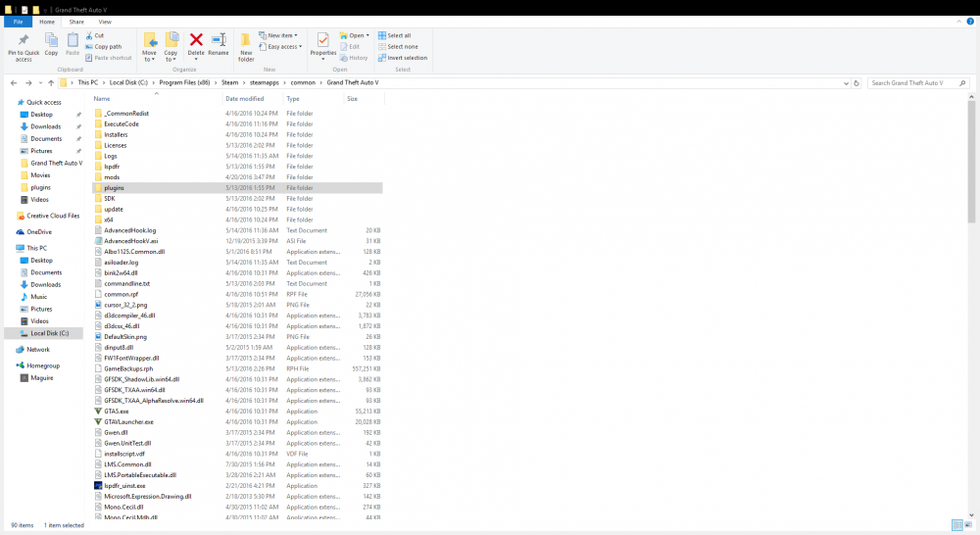Click the vertical scrollbar of the file list
The width and height of the screenshot is (980, 535).
click(x=971, y=162)
